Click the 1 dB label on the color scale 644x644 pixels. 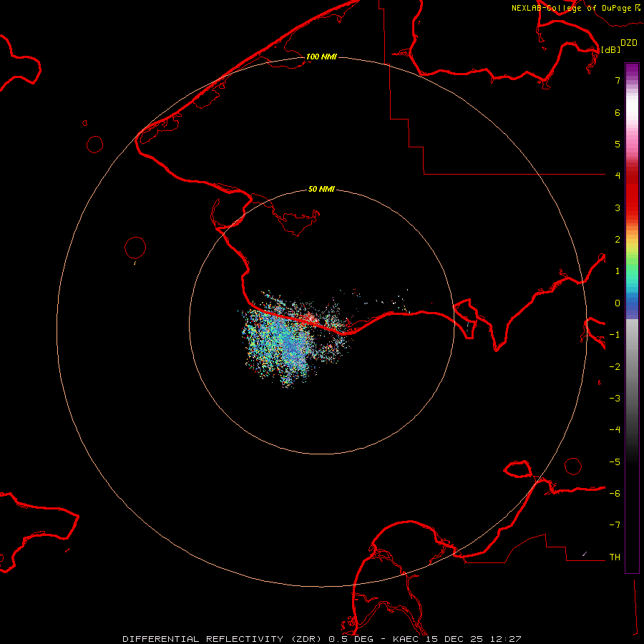(618, 271)
